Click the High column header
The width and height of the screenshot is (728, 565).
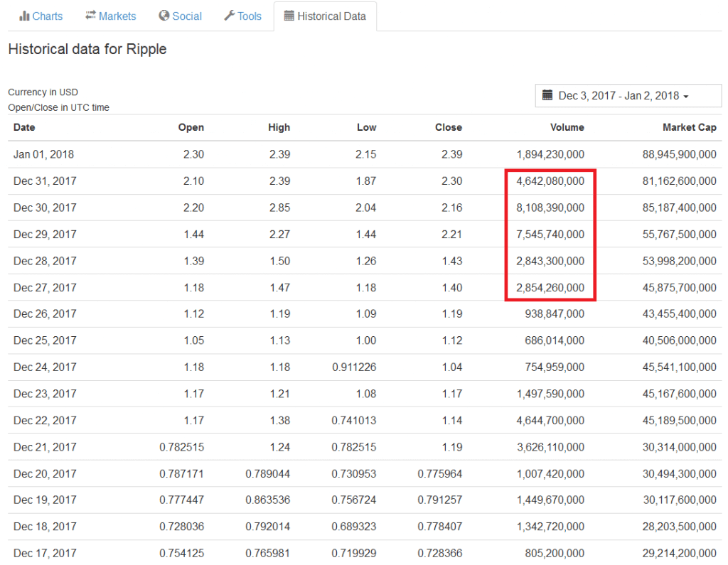279,127
